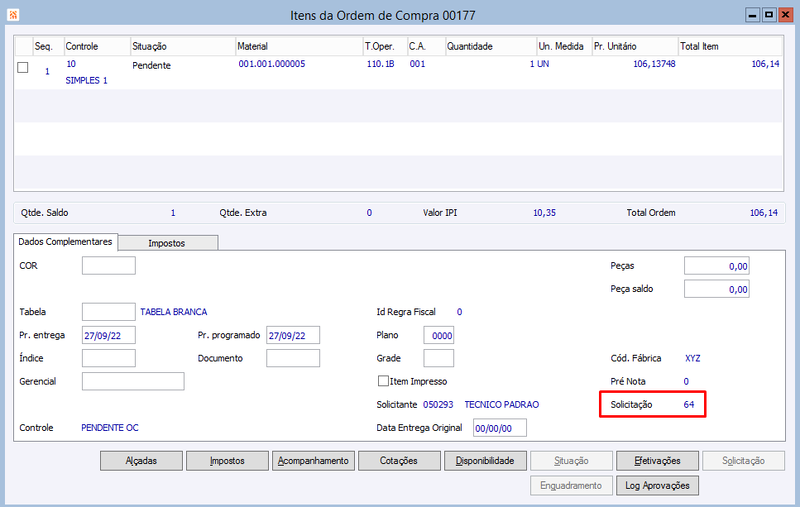Click the disabled Situação button
The height and width of the screenshot is (507, 800).
tap(571, 461)
